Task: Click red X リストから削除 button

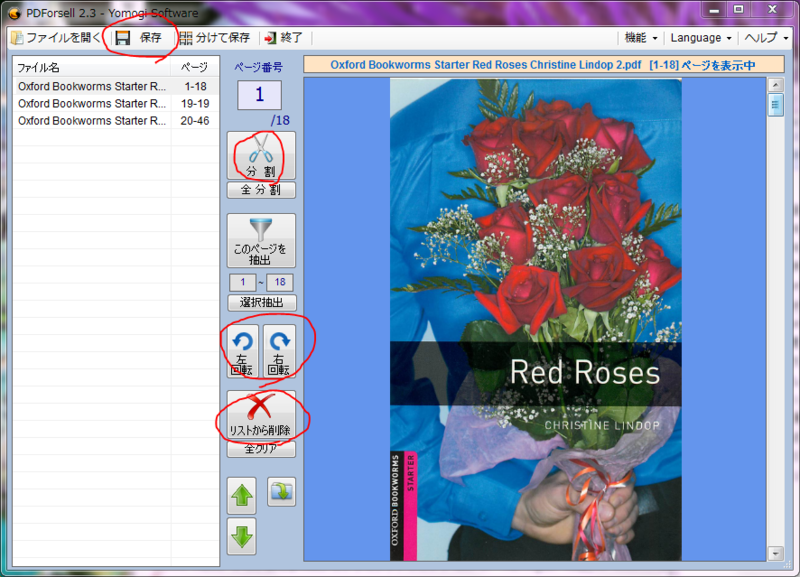Action: click(x=261, y=414)
